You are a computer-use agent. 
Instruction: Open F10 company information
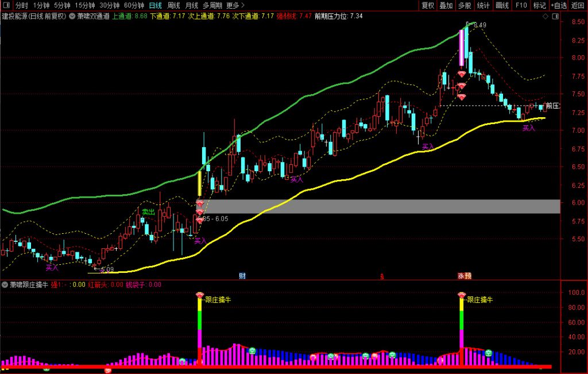pos(521,6)
